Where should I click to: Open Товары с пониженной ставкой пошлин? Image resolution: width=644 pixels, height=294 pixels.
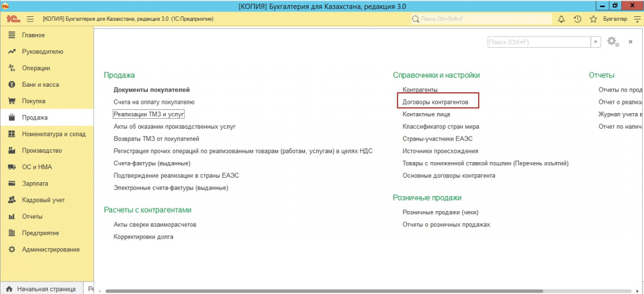click(486, 163)
